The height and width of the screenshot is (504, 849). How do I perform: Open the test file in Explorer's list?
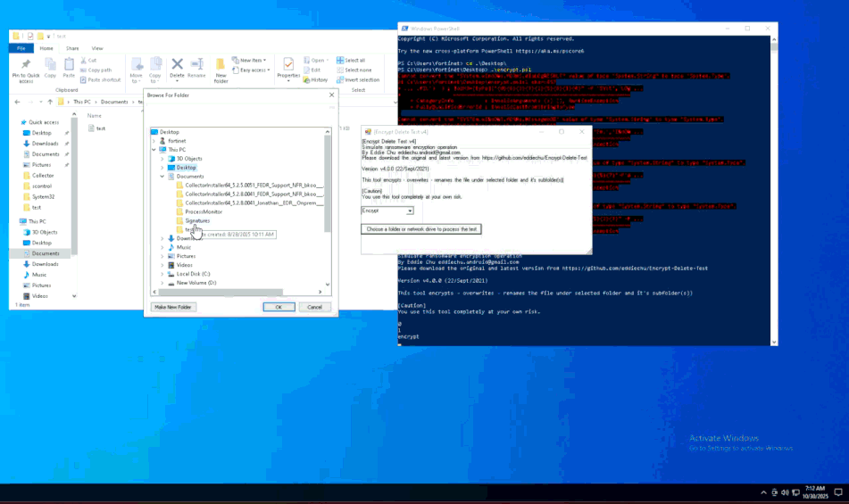(x=101, y=128)
